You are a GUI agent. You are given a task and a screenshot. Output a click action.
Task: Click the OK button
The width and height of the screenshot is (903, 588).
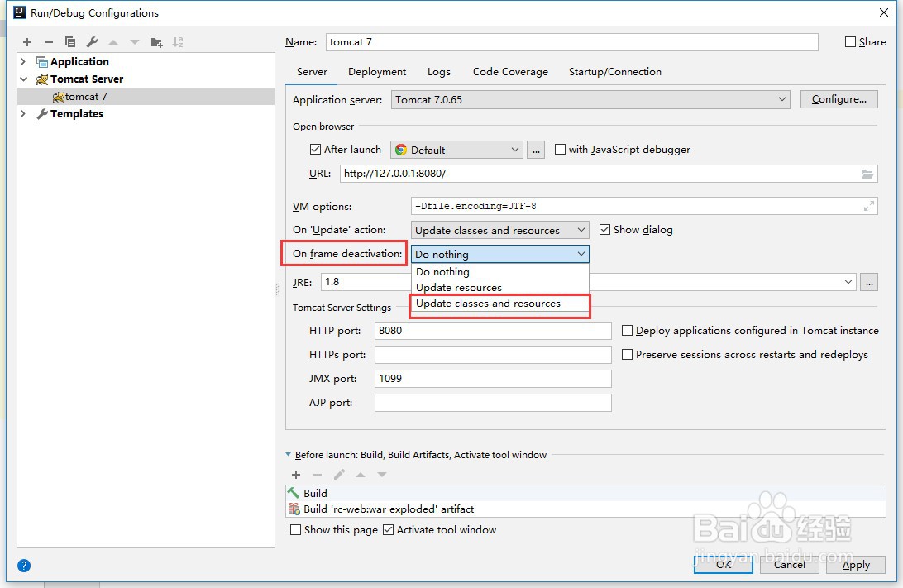coord(724,565)
